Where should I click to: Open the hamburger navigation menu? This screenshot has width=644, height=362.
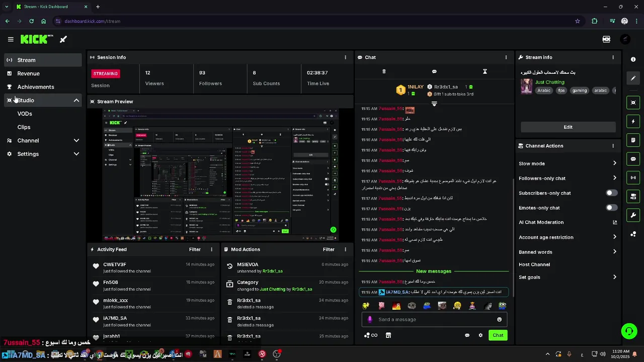(11, 39)
